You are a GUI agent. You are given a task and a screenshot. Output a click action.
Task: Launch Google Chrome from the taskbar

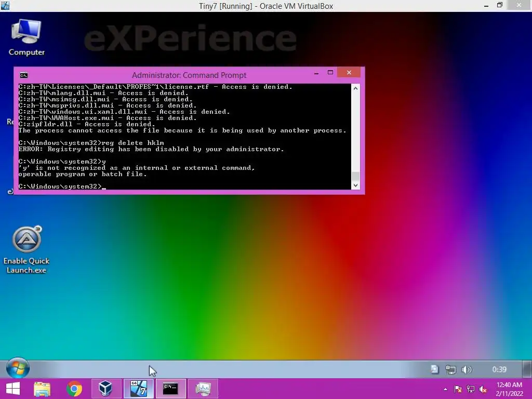point(74,389)
